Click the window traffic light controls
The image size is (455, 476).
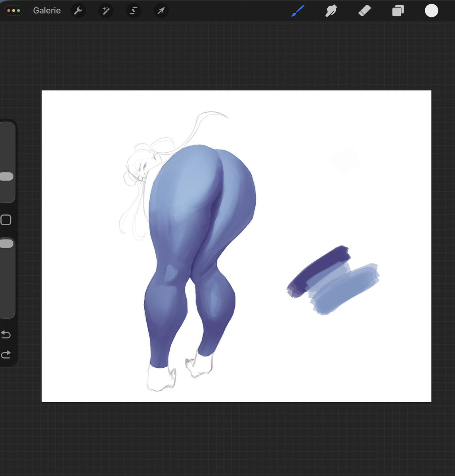13,11
